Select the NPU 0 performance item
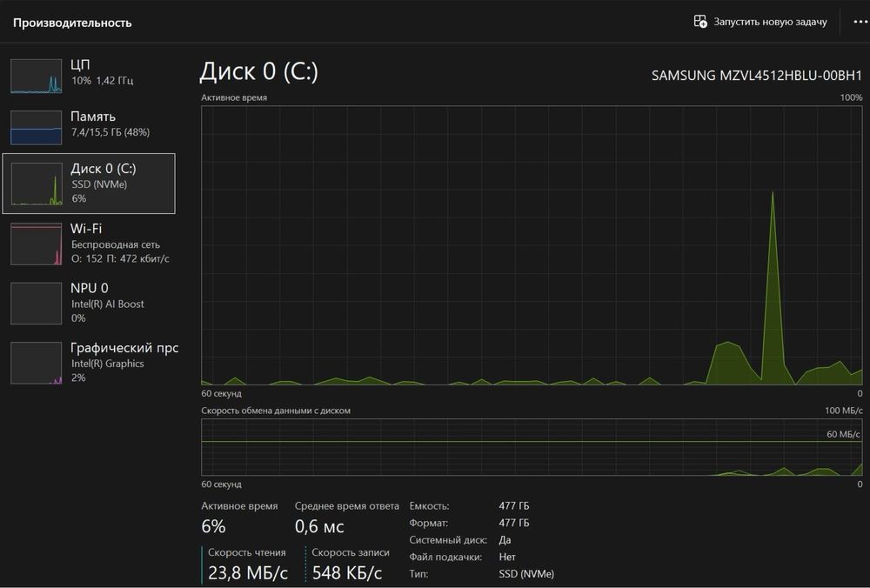 point(89,304)
